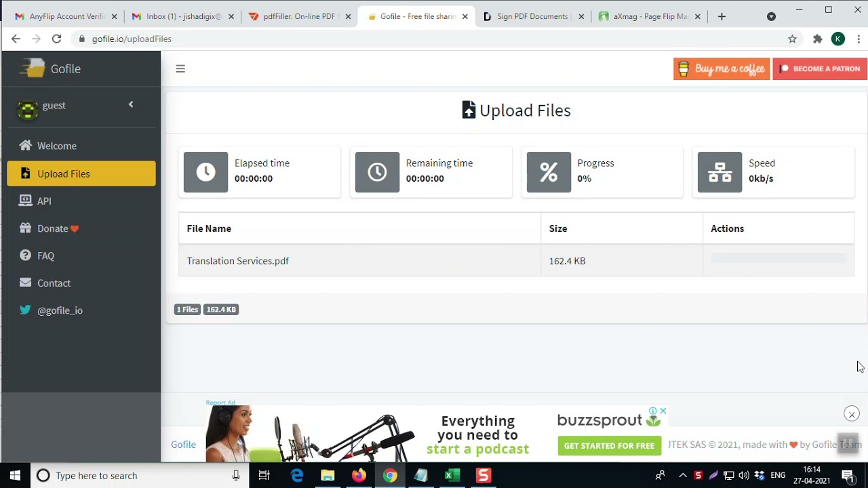Click the Remaining time clock icon
The image size is (868, 488).
point(377,172)
